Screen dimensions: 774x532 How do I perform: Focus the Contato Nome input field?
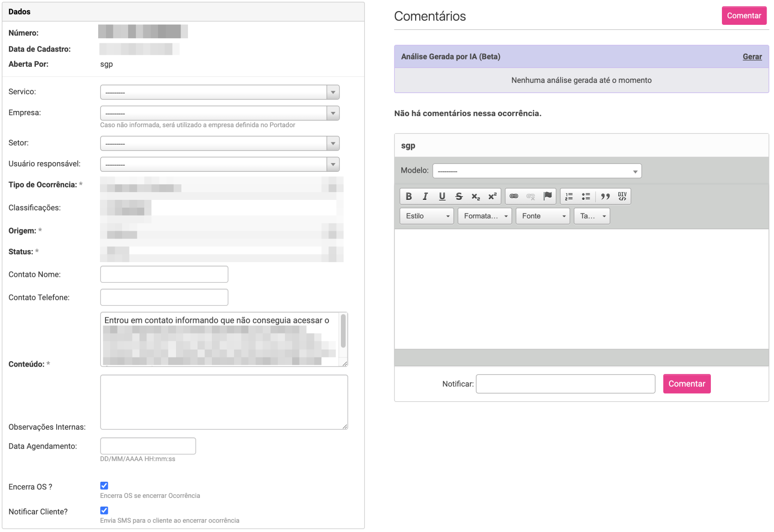coord(164,275)
